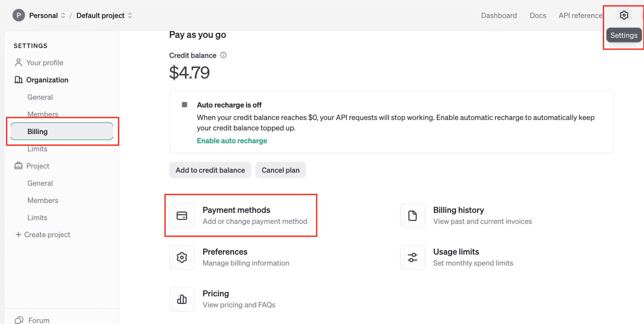Click the Enable auto recharge link
This screenshot has width=644, height=324.
(x=232, y=141)
